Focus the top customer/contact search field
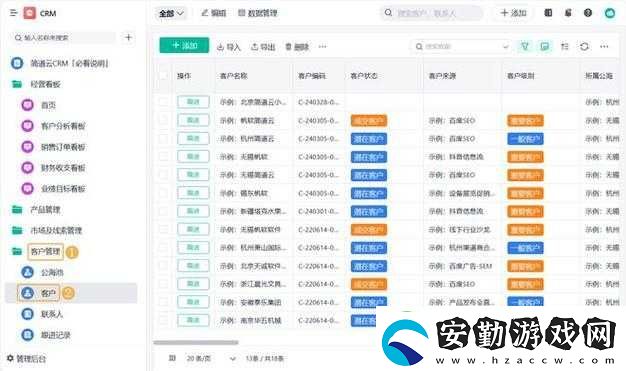The width and height of the screenshot is (626, 371). click(x=431, y=13)
